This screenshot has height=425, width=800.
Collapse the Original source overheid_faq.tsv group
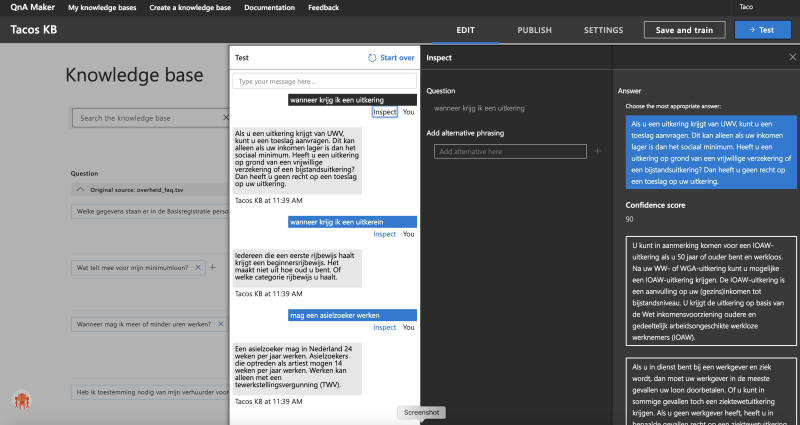[x=80, y=190]
